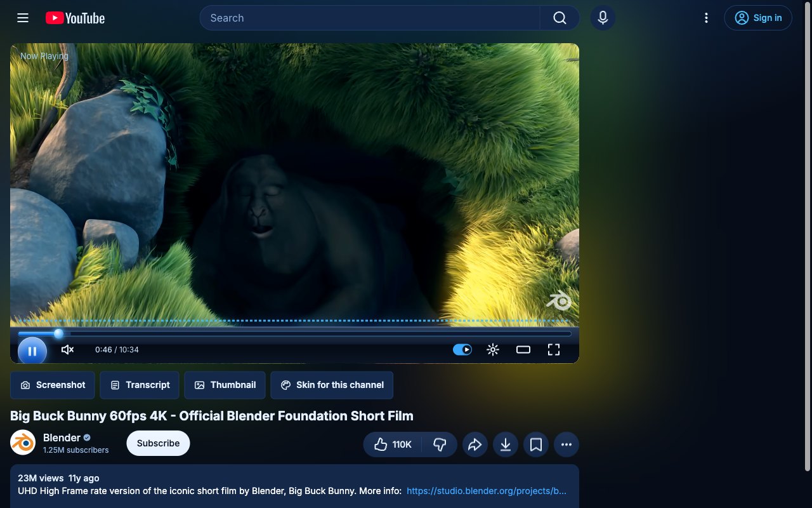Open studio.blender.org description link
The image size is (812, 508).
[x=487, y=491]
